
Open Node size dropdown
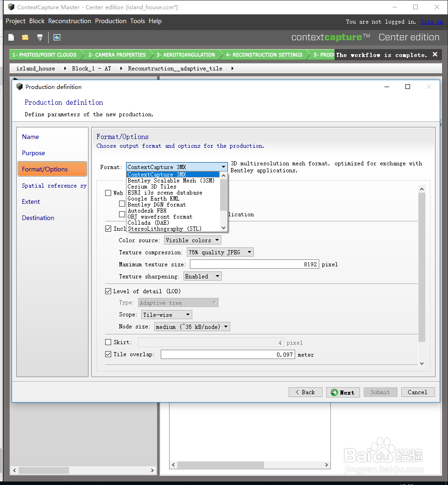(192, 327)
